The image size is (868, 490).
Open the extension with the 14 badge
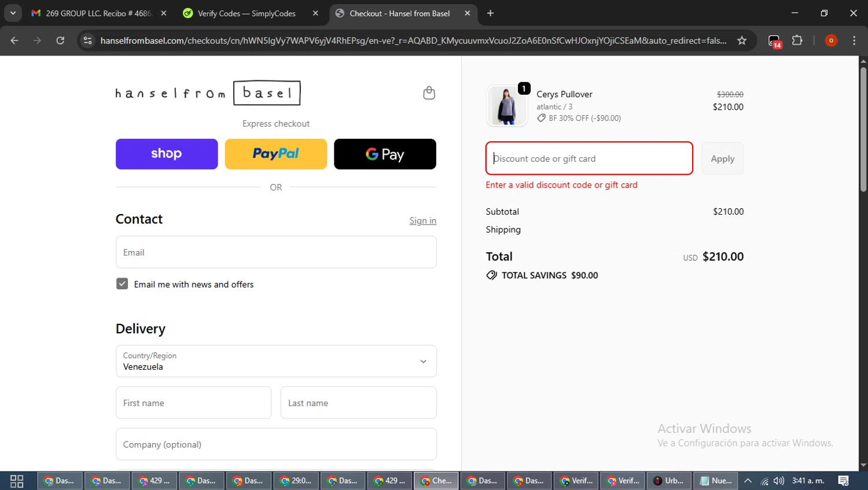[775, 41]
